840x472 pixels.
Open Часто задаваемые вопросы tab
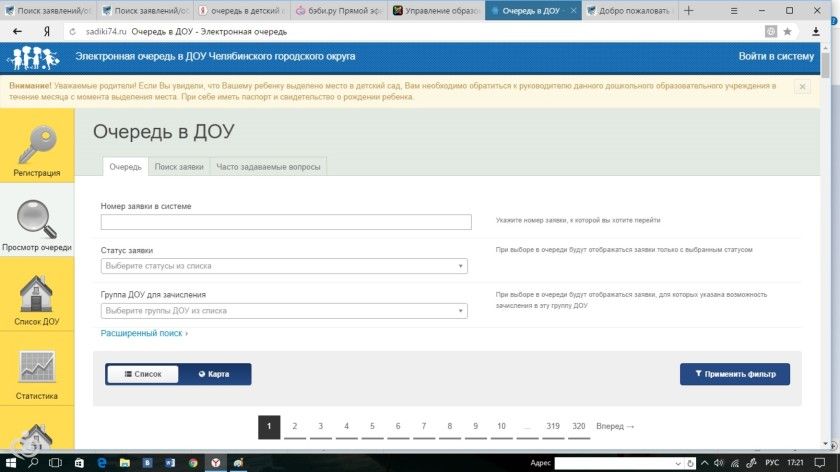coord(268,167)
